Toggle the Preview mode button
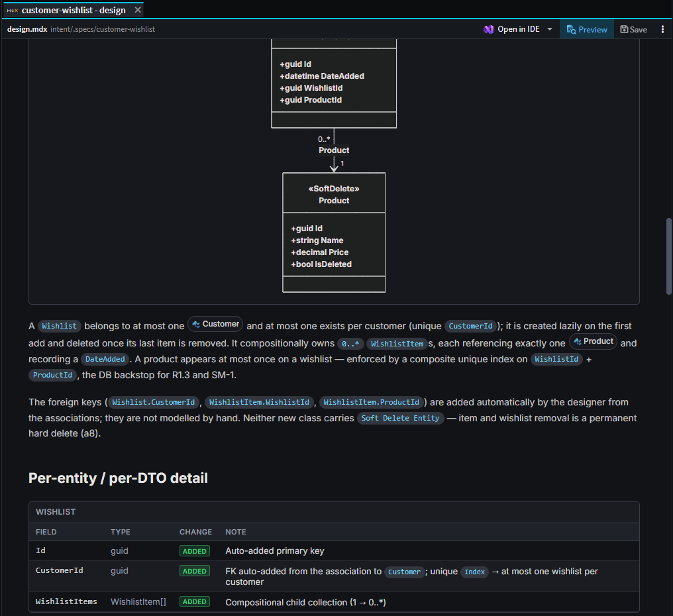The image size is (673, 616). tap(587, 29)
